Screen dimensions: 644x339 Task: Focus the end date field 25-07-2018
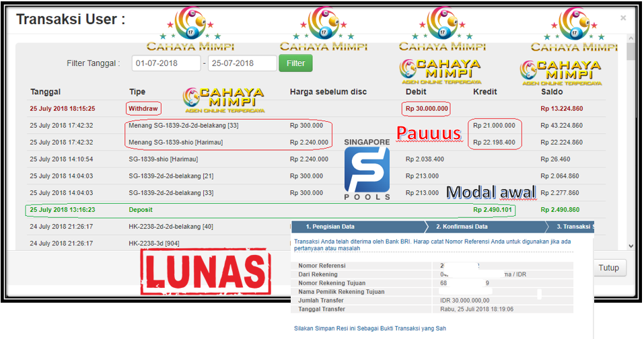tap(242, 63)
